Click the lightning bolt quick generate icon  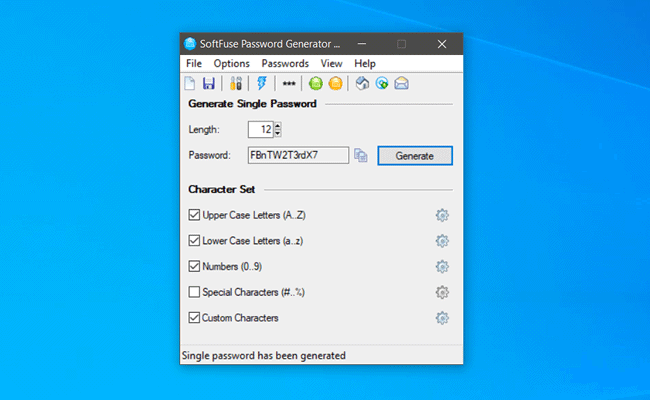pos(262,84)
